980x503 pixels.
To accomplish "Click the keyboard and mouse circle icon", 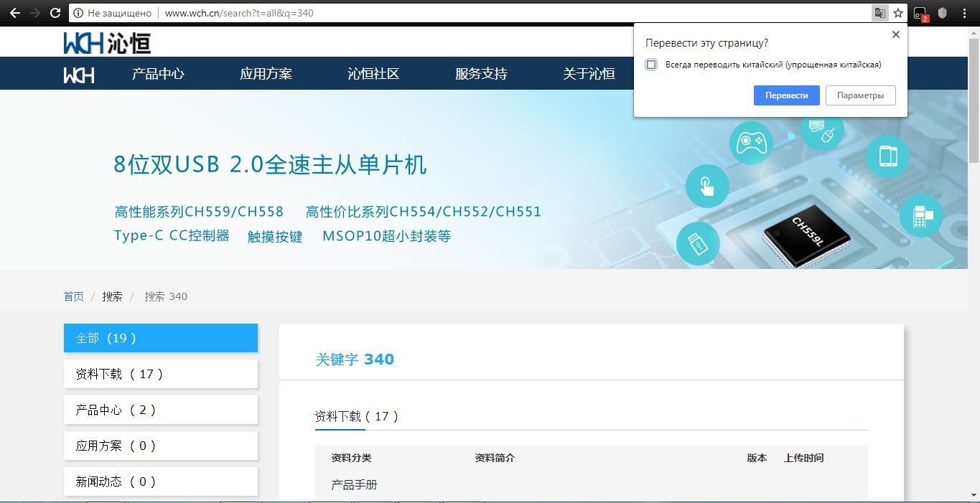I will [x=823, y=131].
